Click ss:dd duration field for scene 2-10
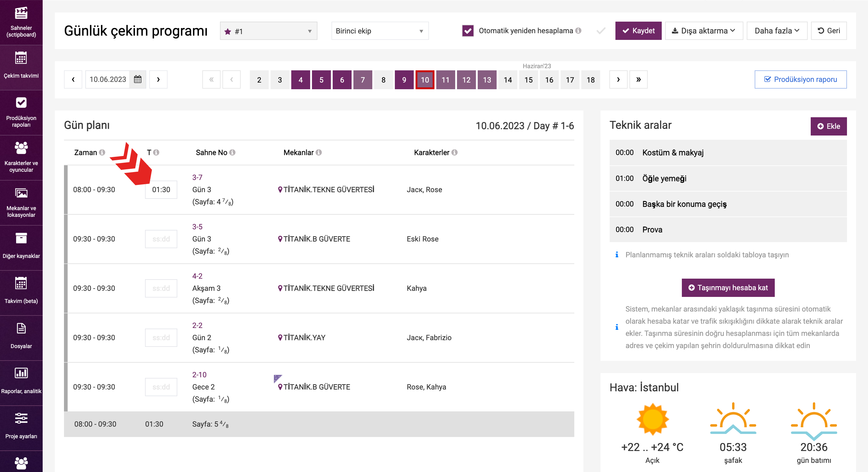Image resolution: width=868 pixels, height=472 pixels. [161, 387]
